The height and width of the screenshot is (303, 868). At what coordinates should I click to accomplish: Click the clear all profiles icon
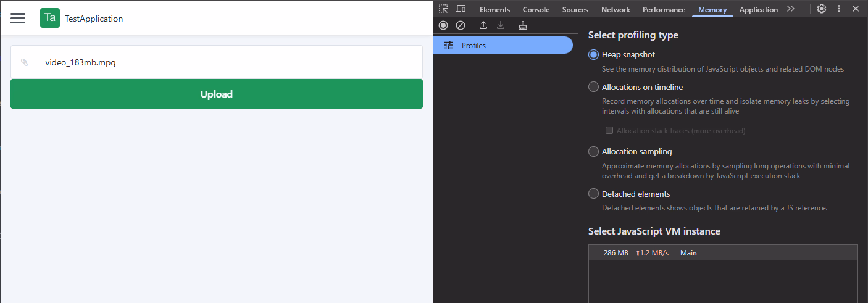point(461,25)
